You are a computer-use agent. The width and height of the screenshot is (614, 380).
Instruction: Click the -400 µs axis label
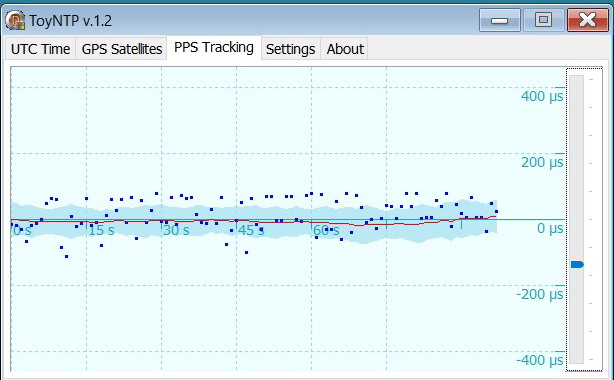tap(540, 360)
